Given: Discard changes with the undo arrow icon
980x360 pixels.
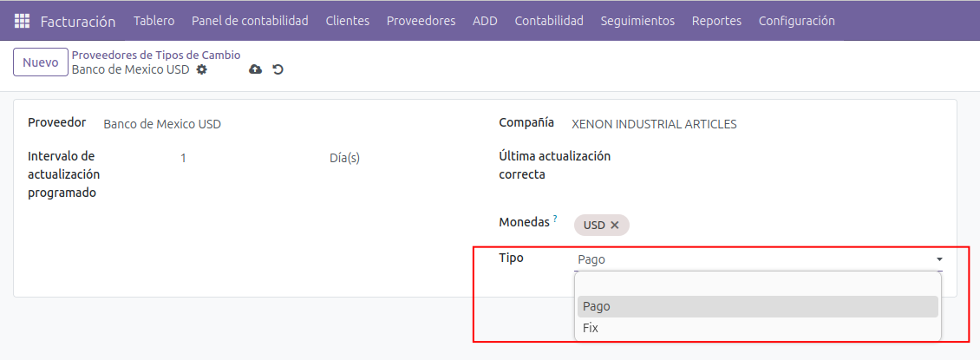Looking at the screenshot, I should tap(278, 69).
